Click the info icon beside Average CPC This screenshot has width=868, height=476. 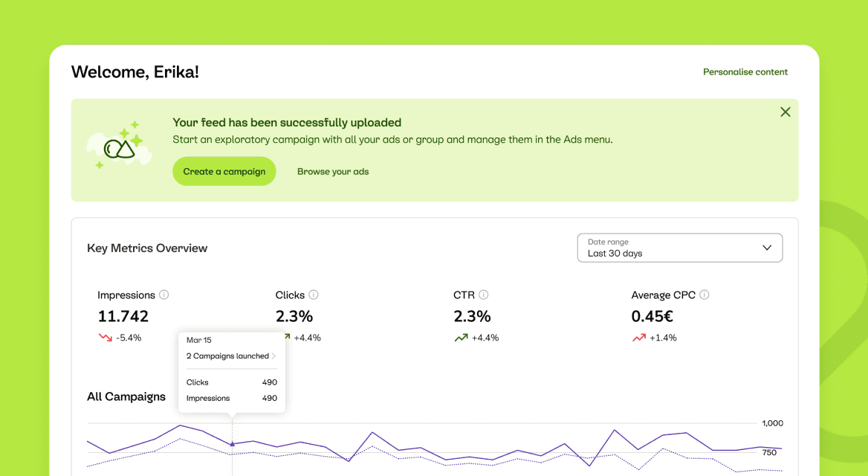pos(705,295)
